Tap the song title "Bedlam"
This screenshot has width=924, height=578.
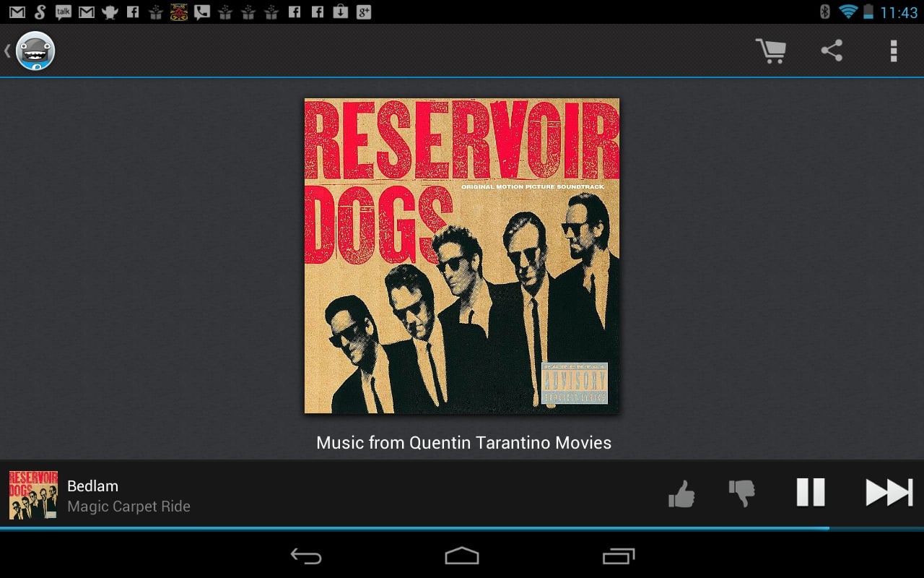coord(92,486)
